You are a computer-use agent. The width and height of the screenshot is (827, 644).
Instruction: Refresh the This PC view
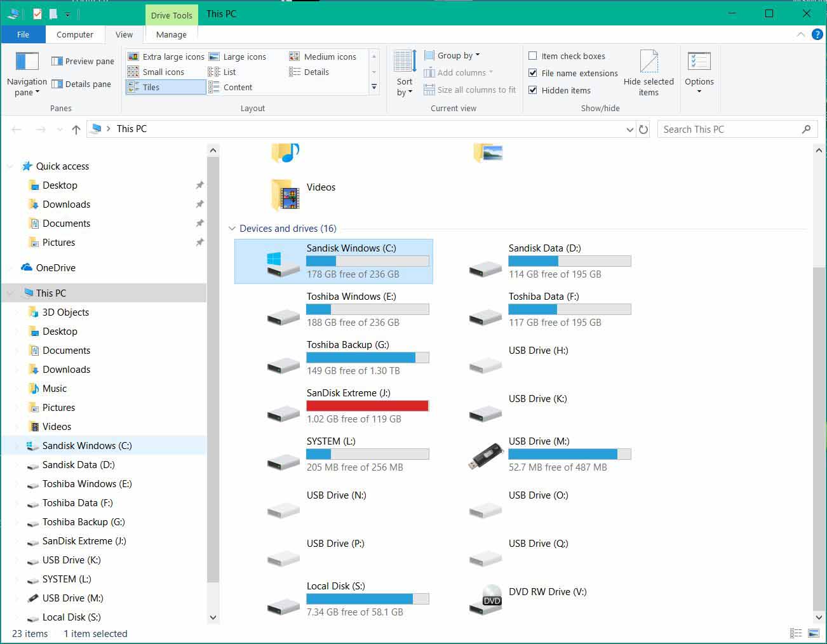tap(643, 129)
